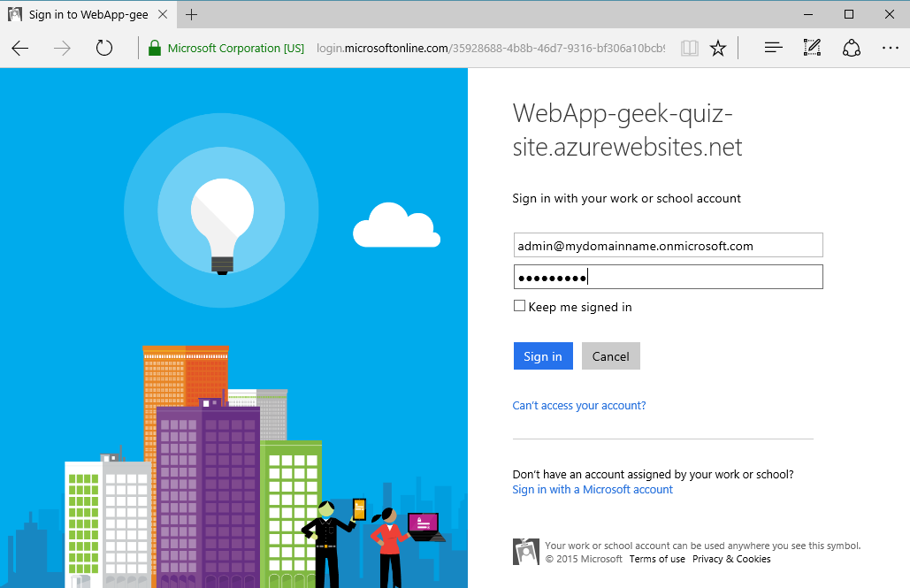Open a new browser tab
The height and width of the screenshot is (588, 910).
[192, 14]
